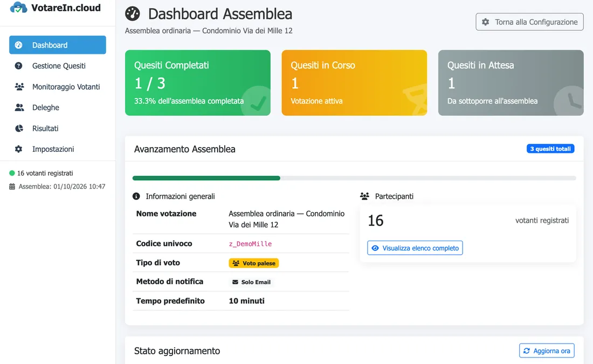Click the people icon in Voto palese badge

coord(236,263)
